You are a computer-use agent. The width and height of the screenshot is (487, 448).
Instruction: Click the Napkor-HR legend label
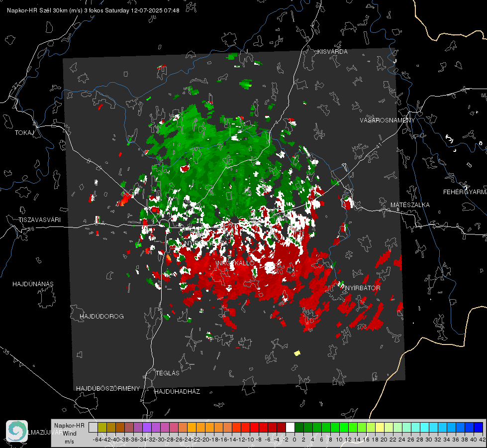[x=69, y=426]
